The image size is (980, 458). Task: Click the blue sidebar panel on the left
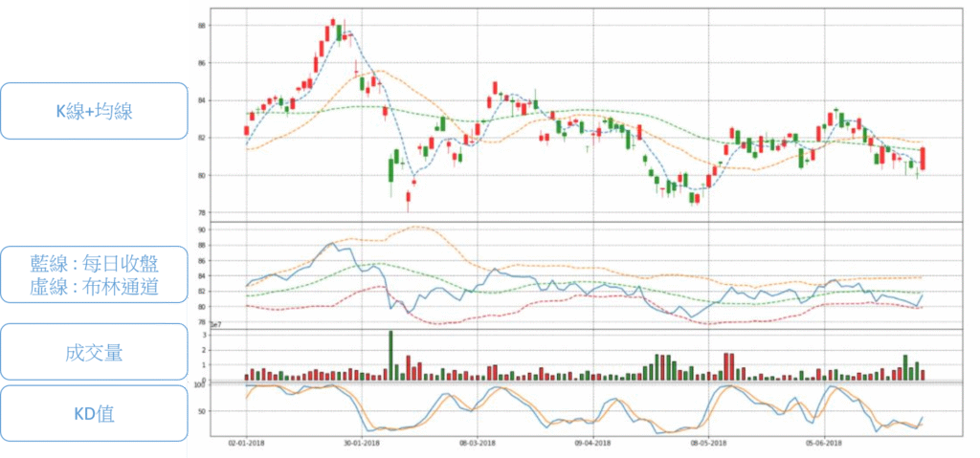93,229
